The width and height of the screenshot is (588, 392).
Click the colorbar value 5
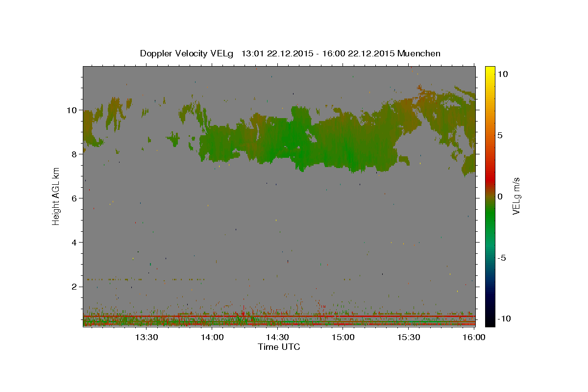[499, 135]
